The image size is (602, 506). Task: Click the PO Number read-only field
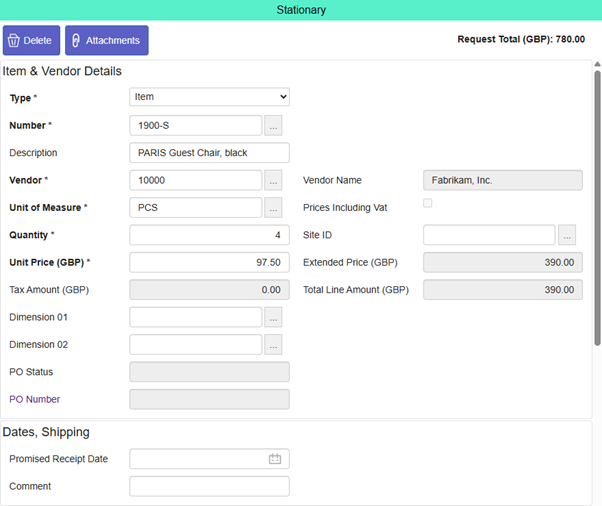209,399
